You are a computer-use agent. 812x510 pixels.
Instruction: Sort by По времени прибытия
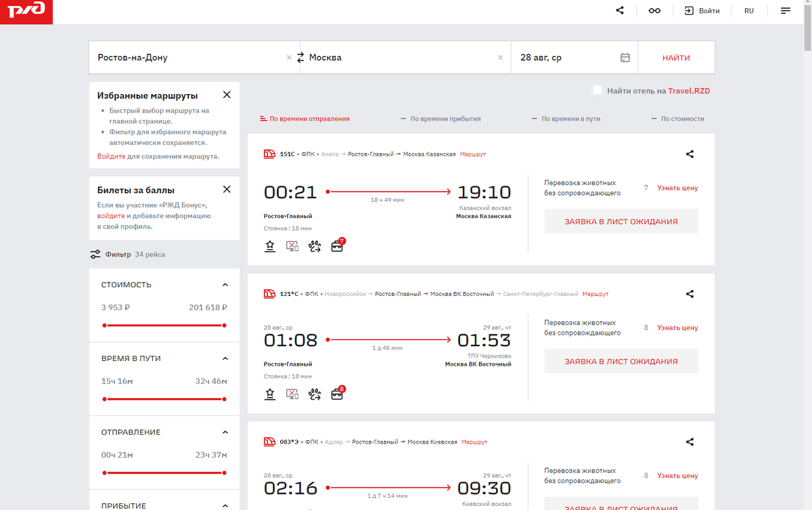click(x=441, y=119)
